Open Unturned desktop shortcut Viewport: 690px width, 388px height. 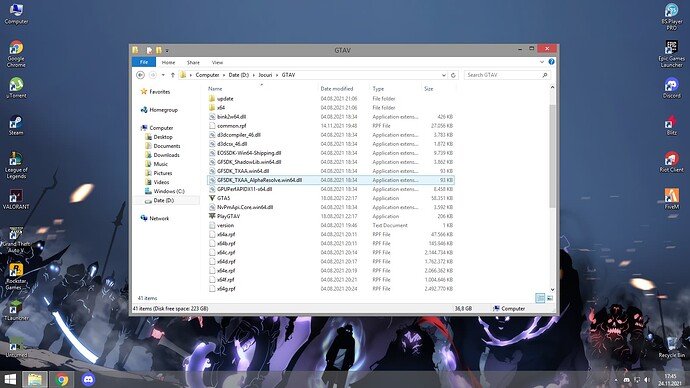[x=16, y=347]
